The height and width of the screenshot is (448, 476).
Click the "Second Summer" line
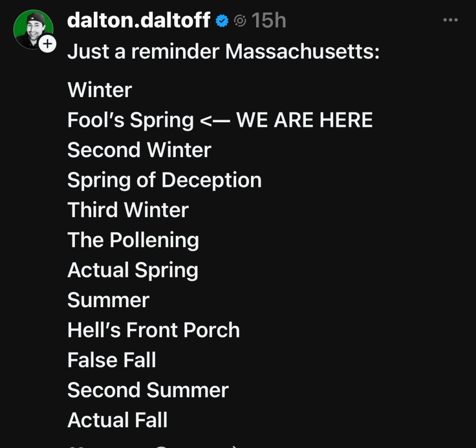(x=148, y=390)
